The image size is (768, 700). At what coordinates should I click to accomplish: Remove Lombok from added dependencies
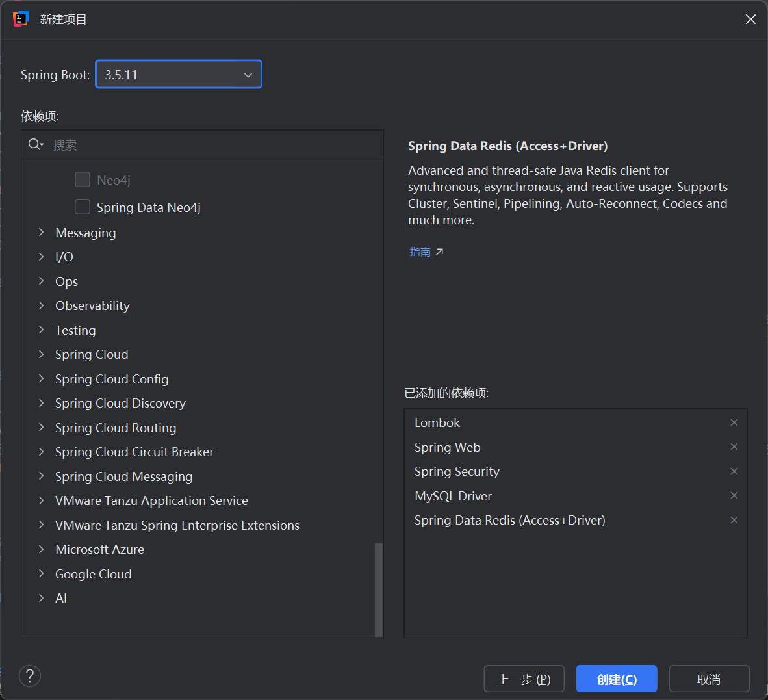(x=734, y=422)
